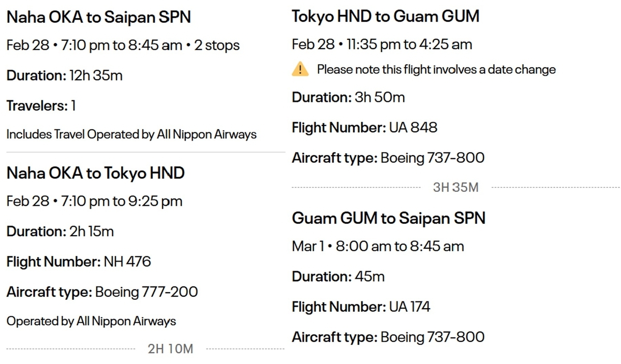Click the Tokyo HND to Guam GUM heading

click(386, 16)
